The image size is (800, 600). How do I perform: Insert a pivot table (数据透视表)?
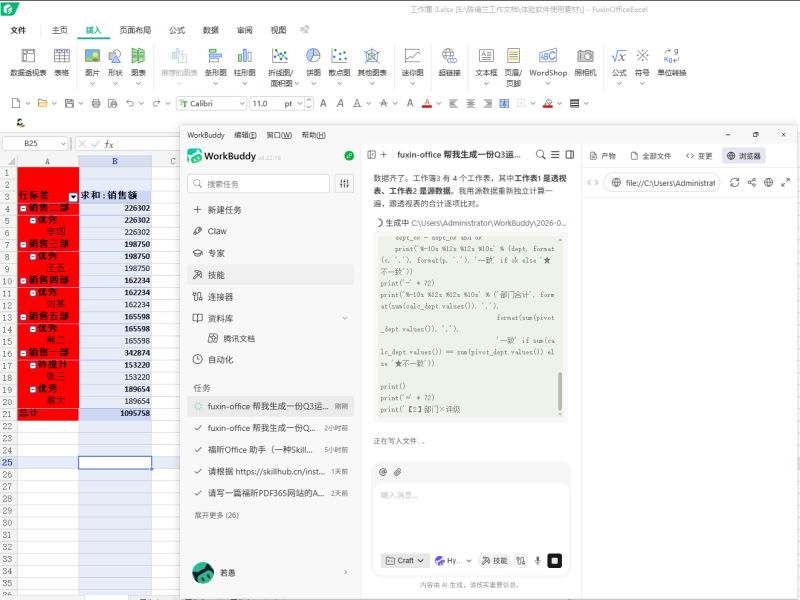[x=28, y=62]
